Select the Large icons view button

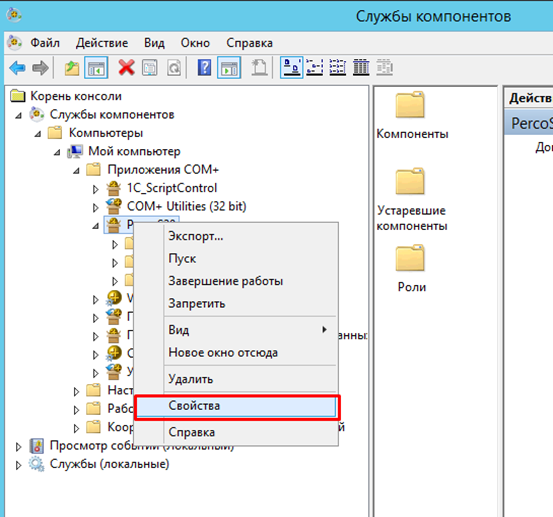pyautogui.click(x=291, y=67)
